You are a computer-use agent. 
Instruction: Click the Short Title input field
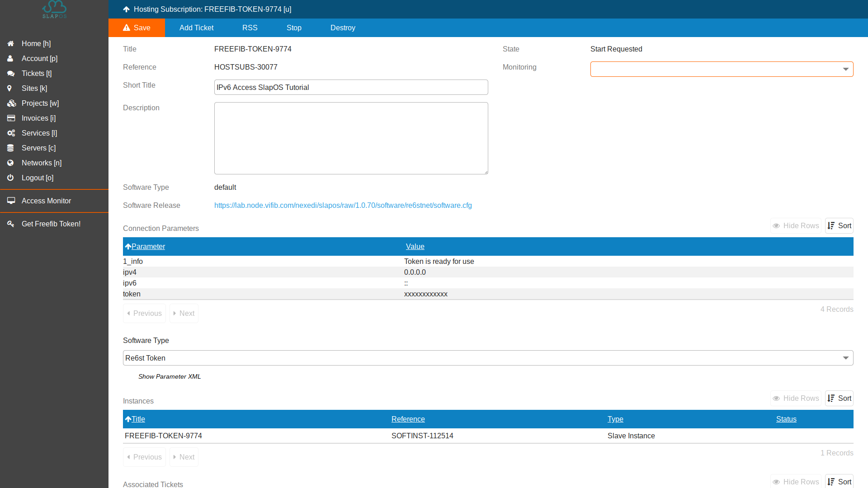[350, 87]
